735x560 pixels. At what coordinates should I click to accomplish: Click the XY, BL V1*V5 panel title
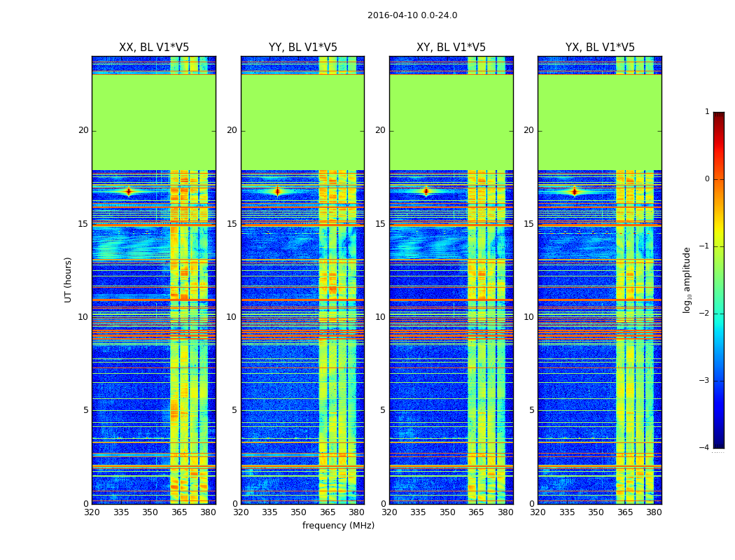(451, 48)
